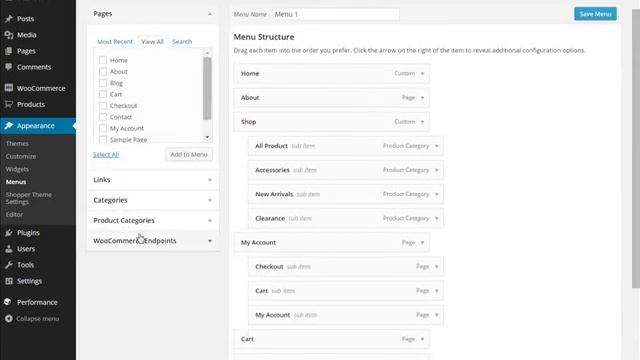This screenshot has width=640, height=360.
Task: Open Widgets under Appearance
Action: point(17,169)
